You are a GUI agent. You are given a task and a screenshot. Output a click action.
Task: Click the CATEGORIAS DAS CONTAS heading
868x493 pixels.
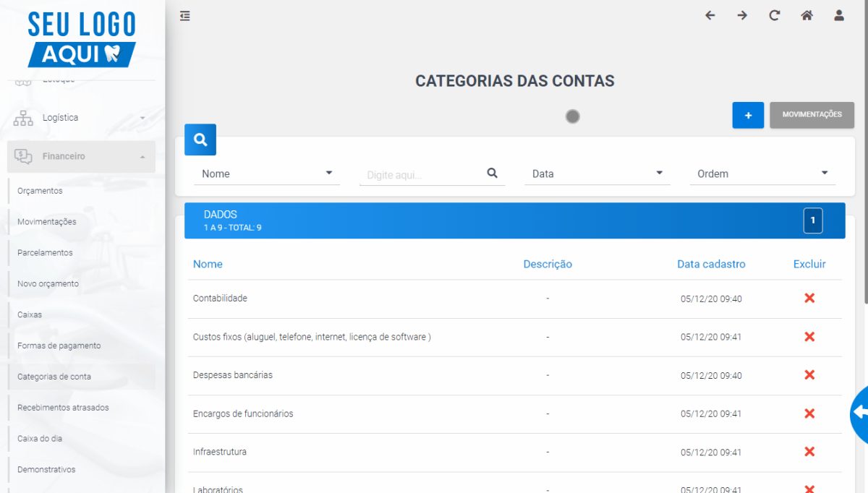[x=515, y=81]
